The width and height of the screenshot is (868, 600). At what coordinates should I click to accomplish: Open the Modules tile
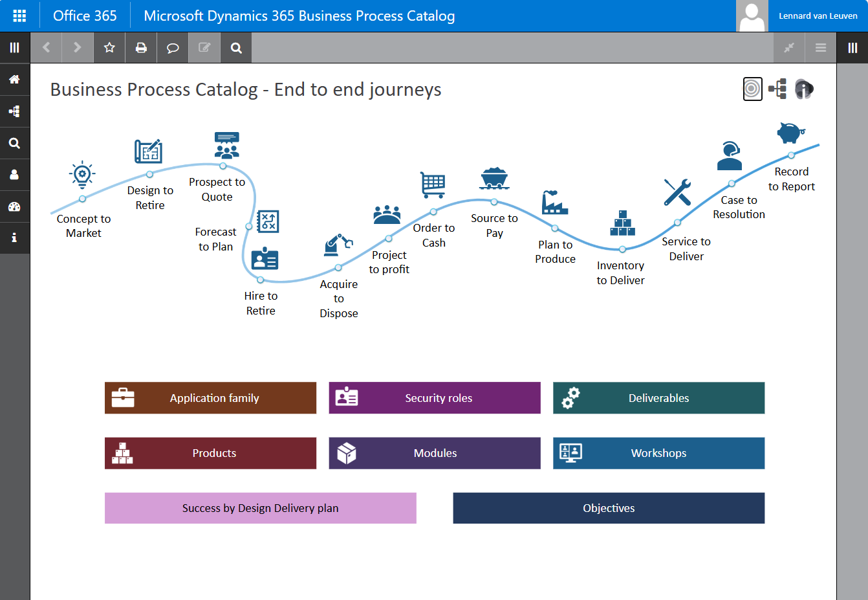pos(435,453)
